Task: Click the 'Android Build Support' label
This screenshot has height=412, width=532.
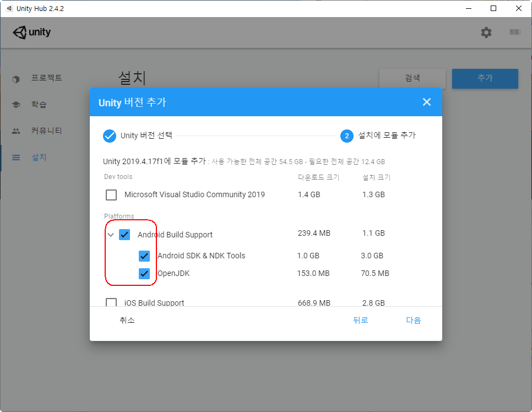Action: pyautogui.click(x=175, y=235)
